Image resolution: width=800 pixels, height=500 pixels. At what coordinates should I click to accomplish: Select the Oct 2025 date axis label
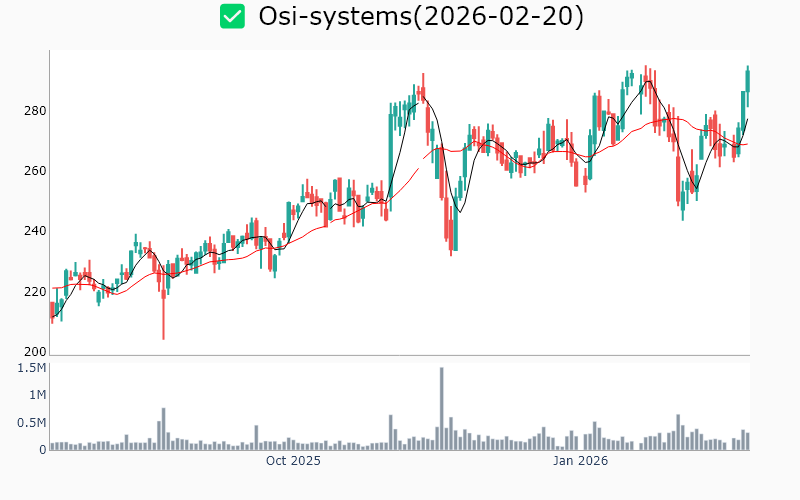point(292,461)
